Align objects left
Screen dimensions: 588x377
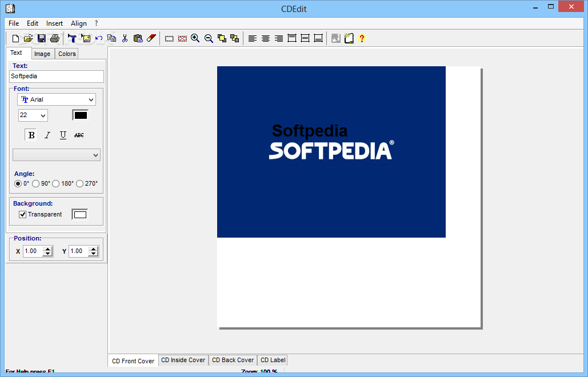click(253, 39)
